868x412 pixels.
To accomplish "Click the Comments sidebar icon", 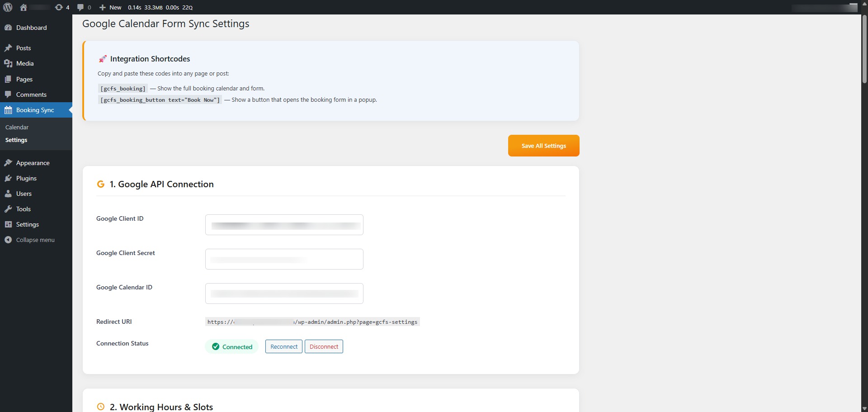I will coord(8,95).
